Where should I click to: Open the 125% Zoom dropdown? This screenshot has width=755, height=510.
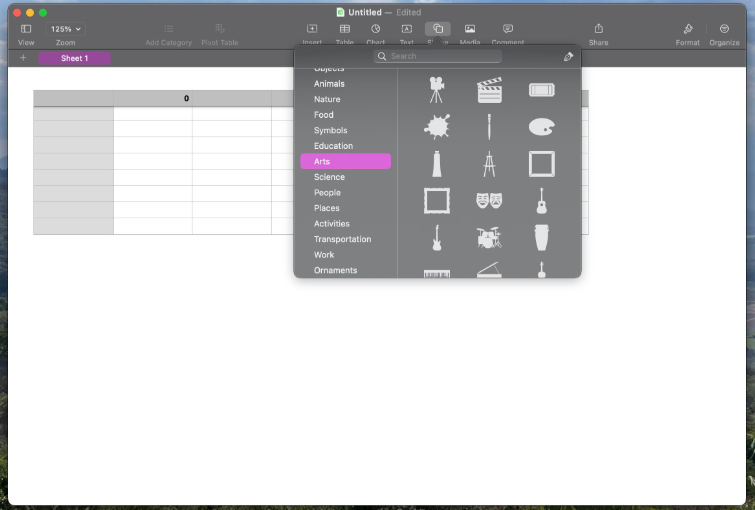(66, 29)
